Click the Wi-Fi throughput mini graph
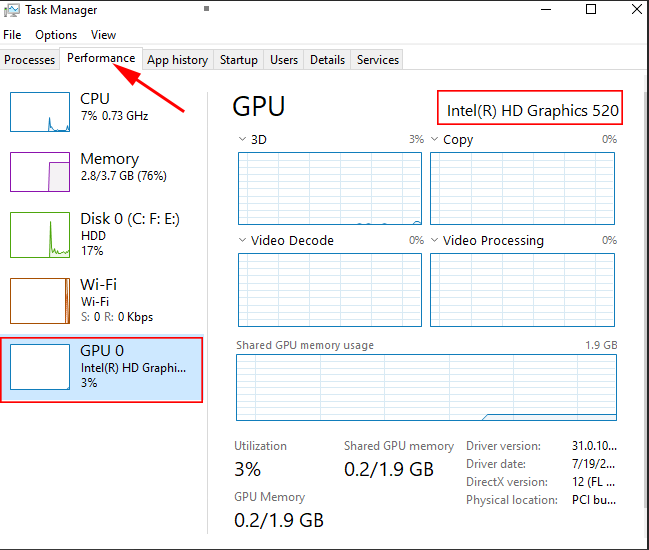Image resolution: width=649 pixels, height=550 pixels. pyautogui.click(x=40, y=300)
